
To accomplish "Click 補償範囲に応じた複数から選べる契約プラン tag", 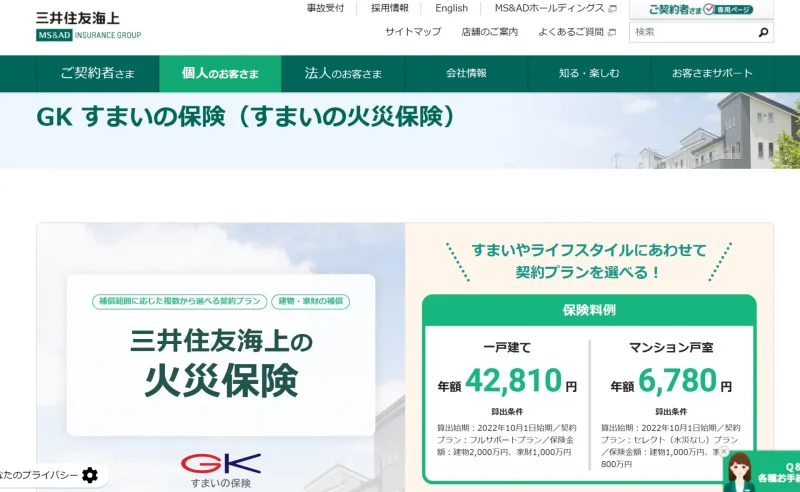I will click(180, 301).
